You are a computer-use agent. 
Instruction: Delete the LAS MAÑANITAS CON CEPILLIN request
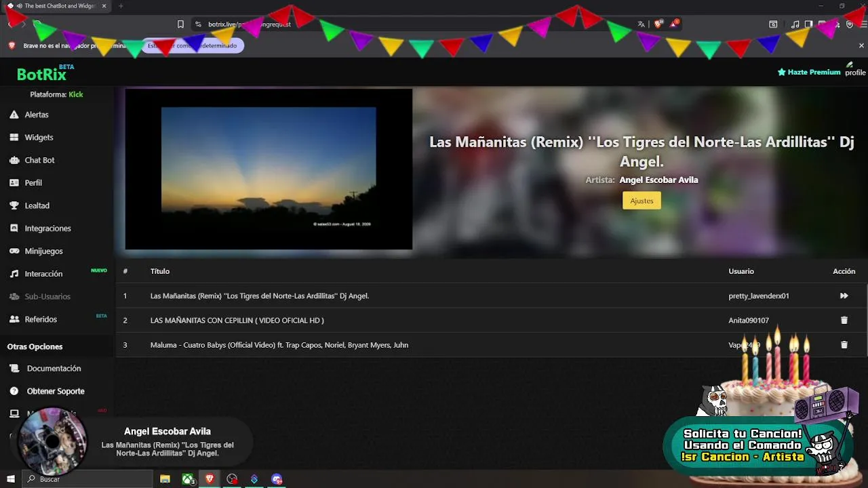pyautogui.click(x=844, y=320)
